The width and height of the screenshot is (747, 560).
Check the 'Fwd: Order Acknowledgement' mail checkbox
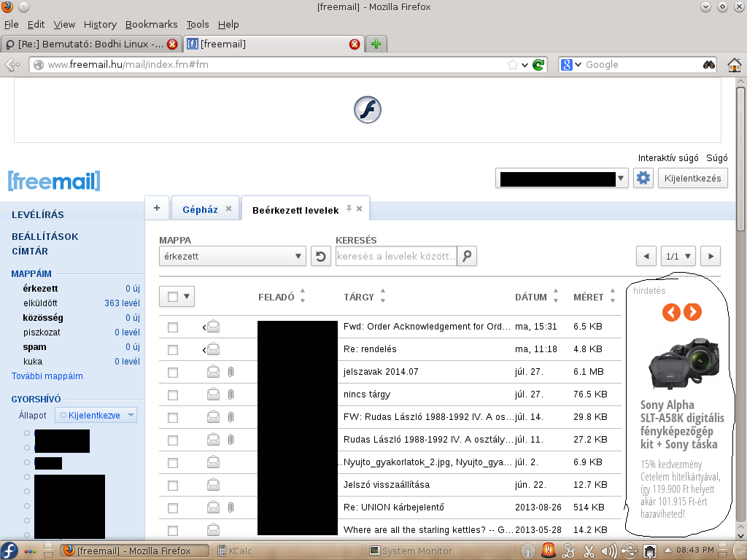(x=173, y=327)
